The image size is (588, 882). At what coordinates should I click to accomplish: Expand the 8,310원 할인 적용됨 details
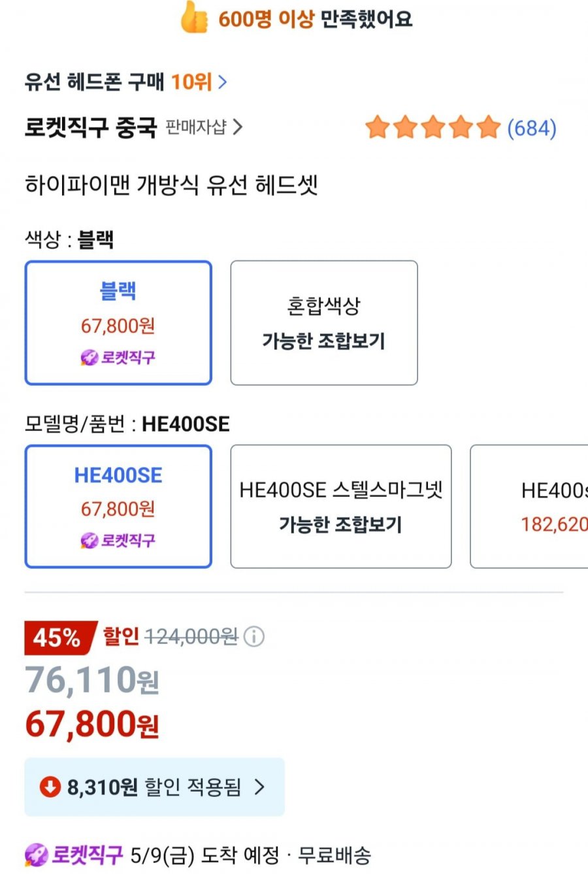coord(155,787)
